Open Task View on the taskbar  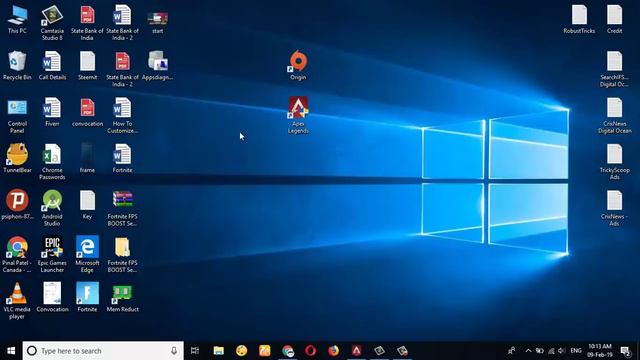click(x=195, y=351)
